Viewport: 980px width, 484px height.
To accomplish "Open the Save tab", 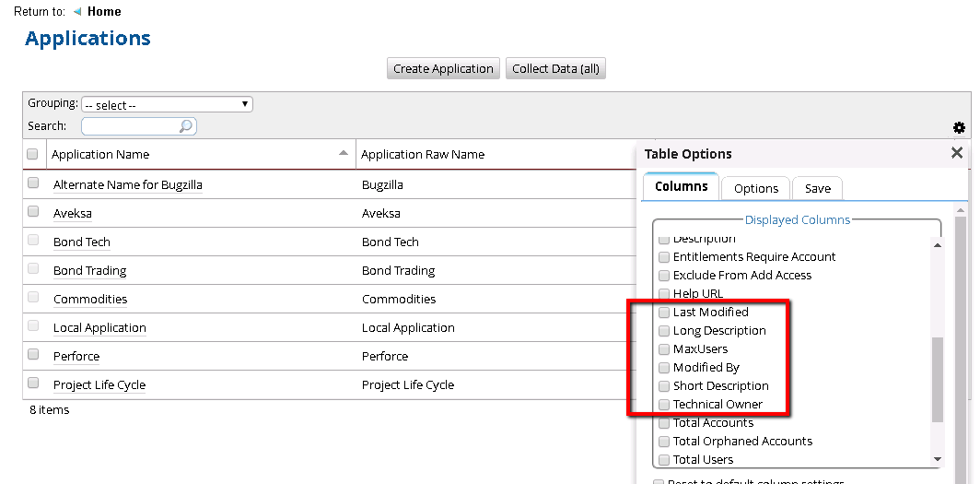I will click(x=817, y=188).
